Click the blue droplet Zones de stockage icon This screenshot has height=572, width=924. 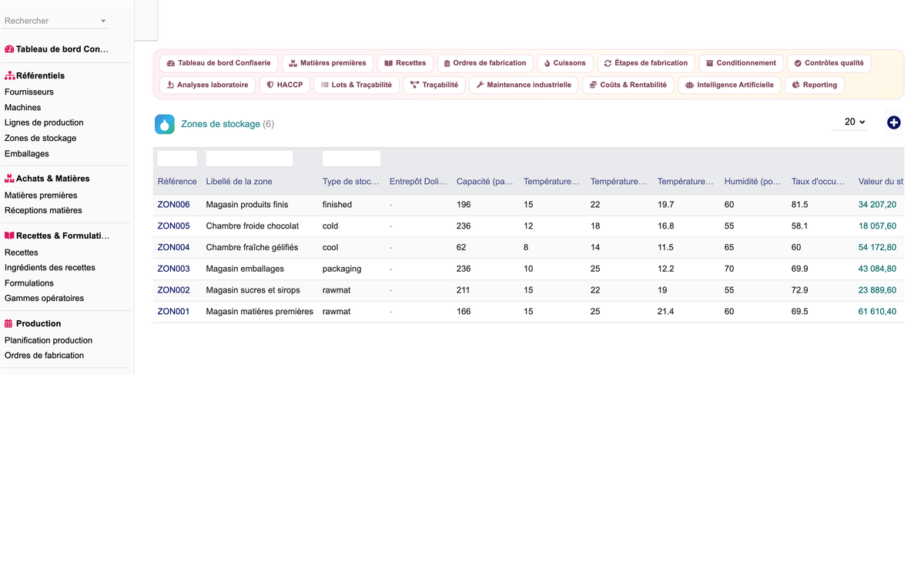[165, 124]
